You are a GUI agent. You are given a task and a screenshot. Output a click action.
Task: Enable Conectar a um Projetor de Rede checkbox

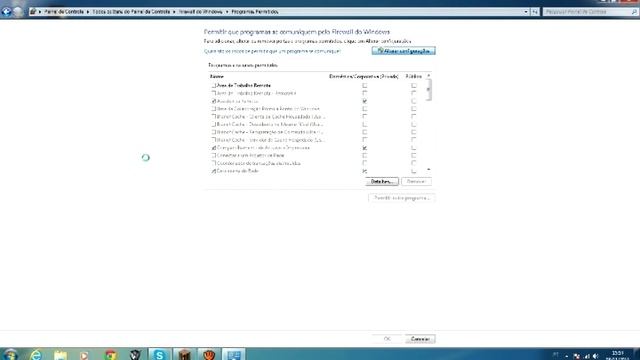coord(213,156)
